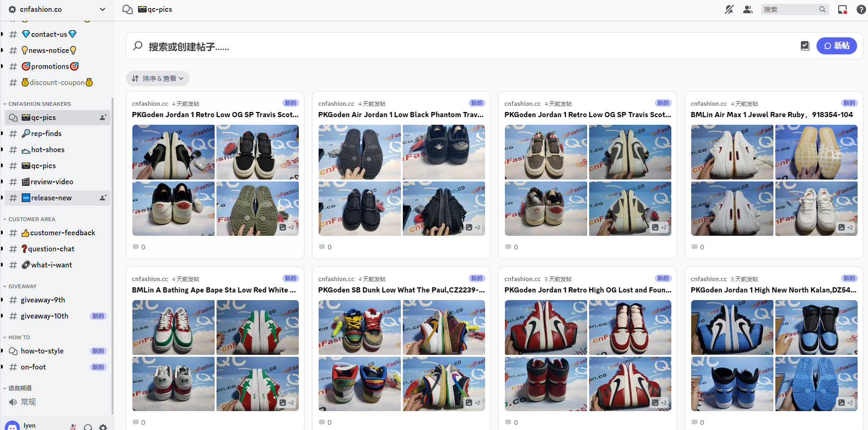The height and width of the screenshot is (430, 868).
Task: Open the giveaway-9th channel
Action: [x=58, y=300]
